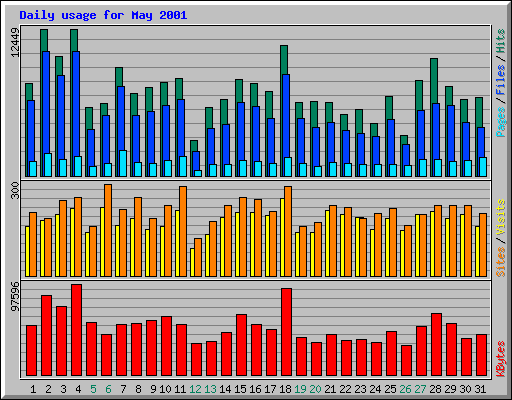The image size is (512, 400).
Task: Click day 24 on the x-axis
Action: 375,389
